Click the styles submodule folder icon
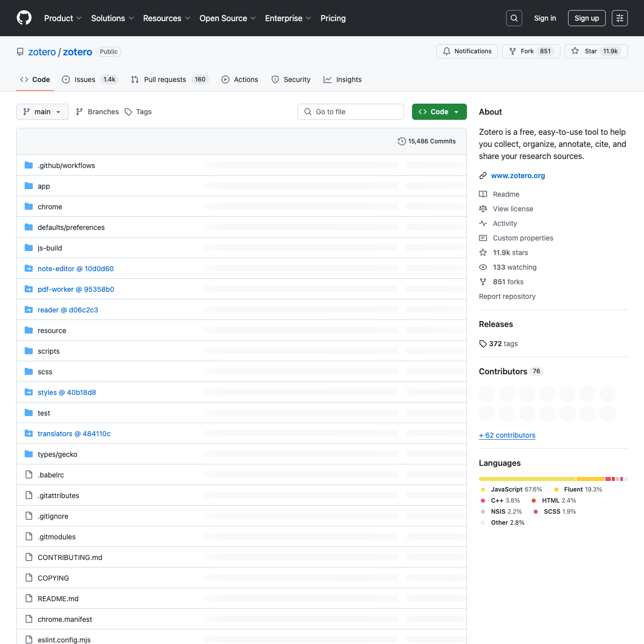Viewport: 644px width, 644px height. coord(29,392)
